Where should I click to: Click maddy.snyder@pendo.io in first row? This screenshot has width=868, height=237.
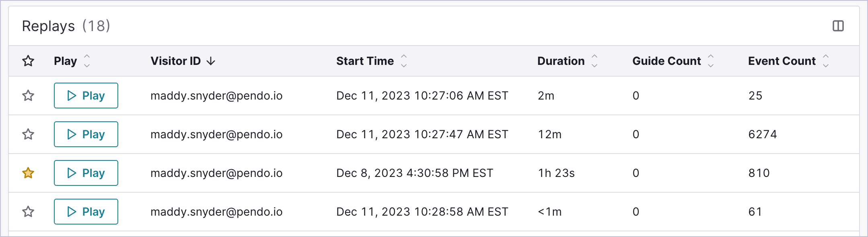pyautogui.click(x=216, y=96)
